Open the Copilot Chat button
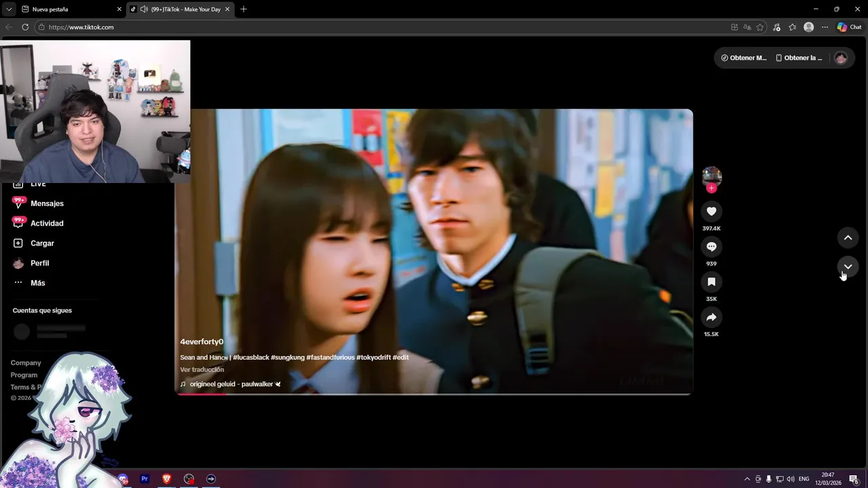The width and height of the screenshot is (868, 488). (x=849, y=27)
